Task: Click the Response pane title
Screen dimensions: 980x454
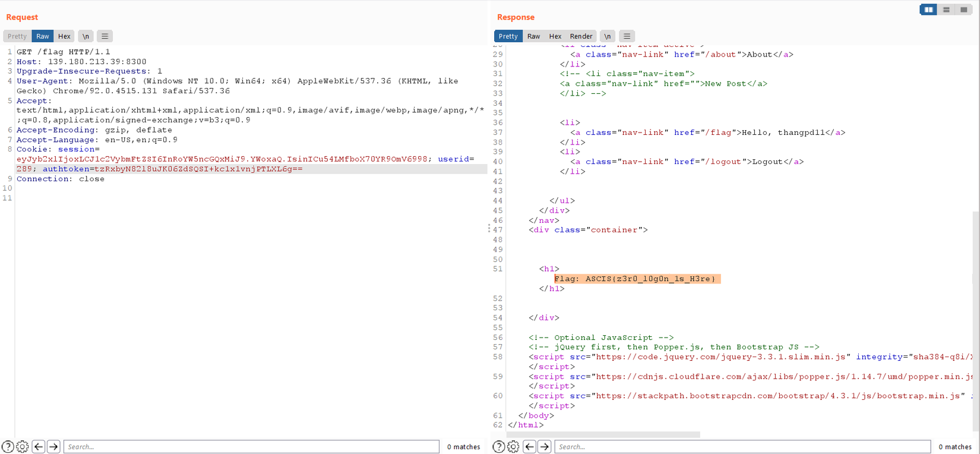Action: click(x=516, y=17)
